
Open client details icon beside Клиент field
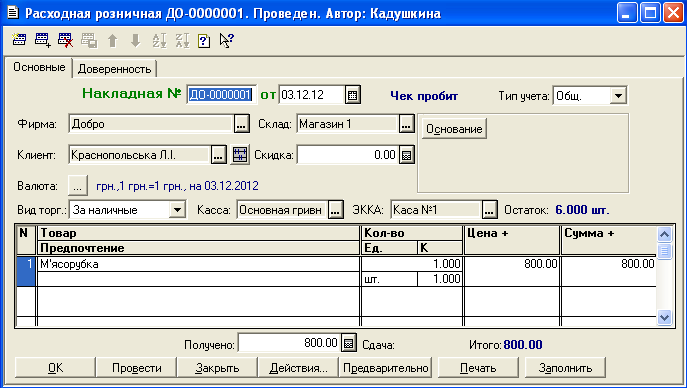click(240, 155)
